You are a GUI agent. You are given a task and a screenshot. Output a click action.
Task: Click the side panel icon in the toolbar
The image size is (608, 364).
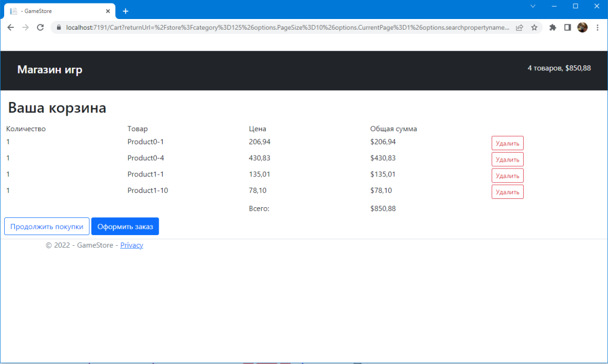tap(566, 27)
